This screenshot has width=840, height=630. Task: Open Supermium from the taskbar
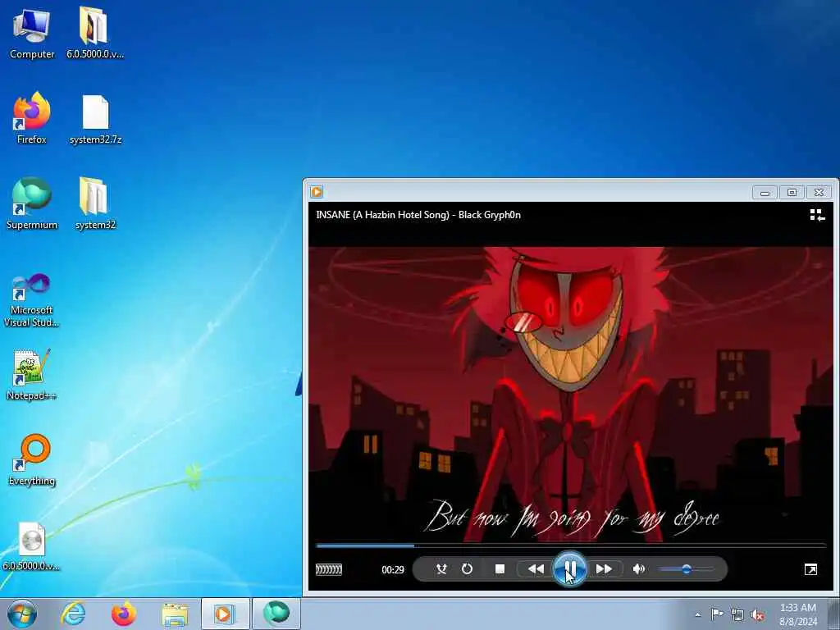click(276, 614)
